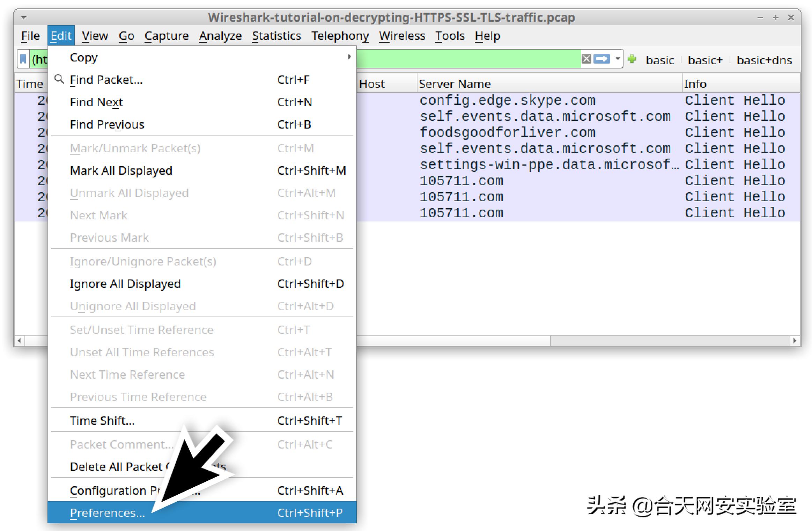
Task: Open the Statistics menu
Action: (276, 36)
